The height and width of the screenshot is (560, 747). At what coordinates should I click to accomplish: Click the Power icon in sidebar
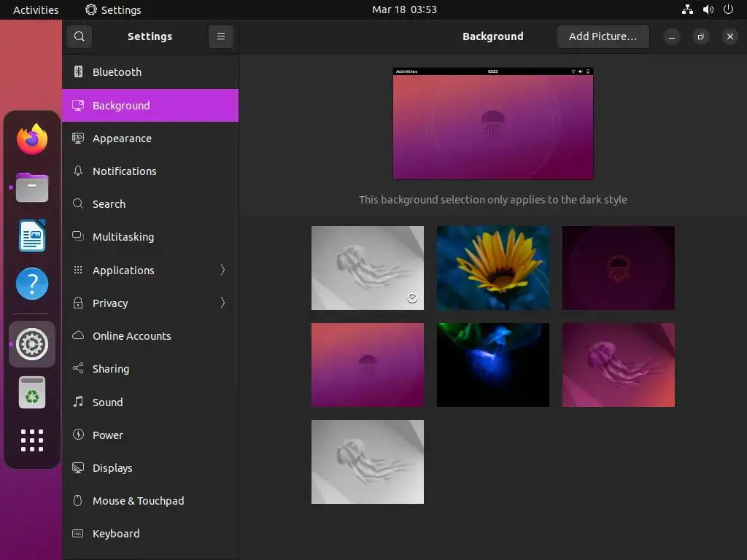click(78, 435)
